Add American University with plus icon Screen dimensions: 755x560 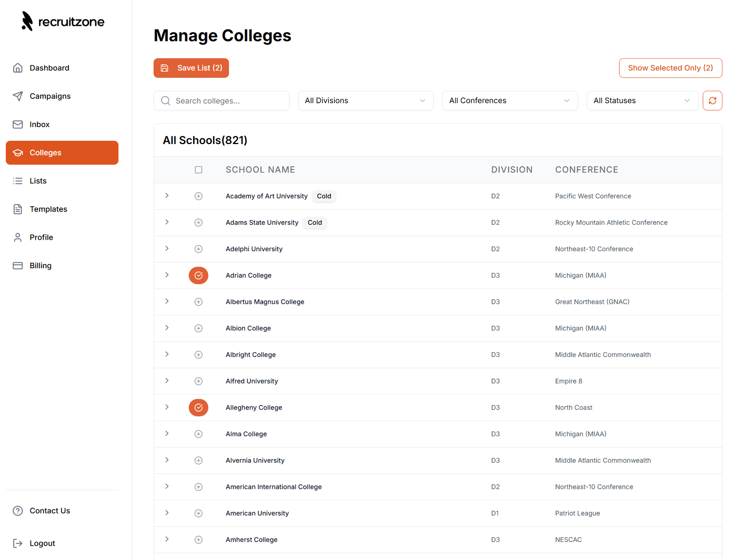coord(198,513)
